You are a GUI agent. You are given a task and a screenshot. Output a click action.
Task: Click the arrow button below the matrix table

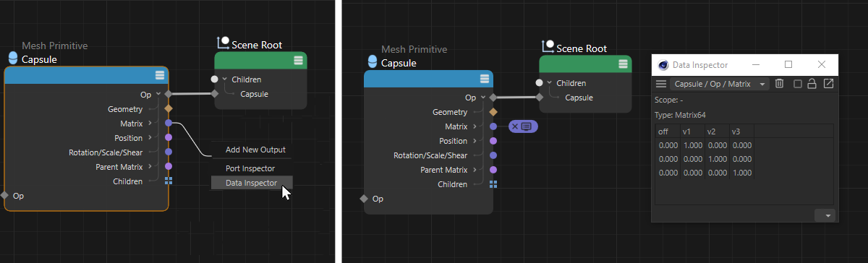(x=825, y=215)
